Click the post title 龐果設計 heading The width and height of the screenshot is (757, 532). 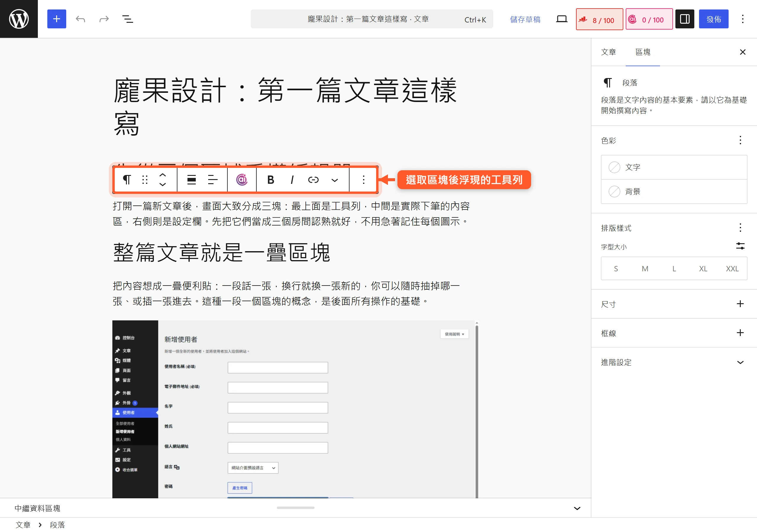click(295, 106)
